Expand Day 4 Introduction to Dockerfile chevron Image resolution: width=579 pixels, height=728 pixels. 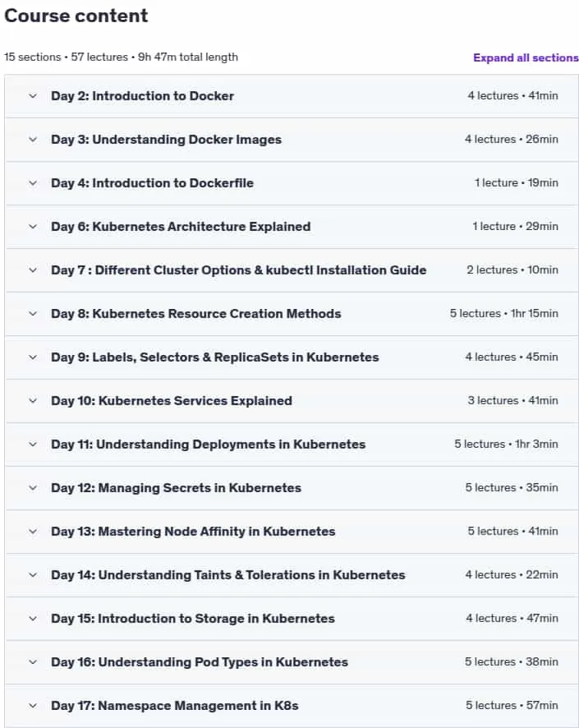tap(33, 183)
